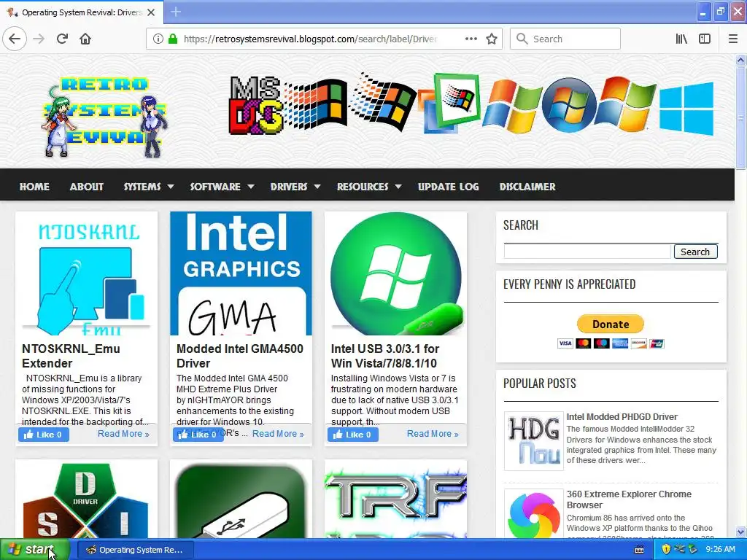Open the TRF post thumbnail
The width and height of the screenshot is (747, 560).
point(395,499)
